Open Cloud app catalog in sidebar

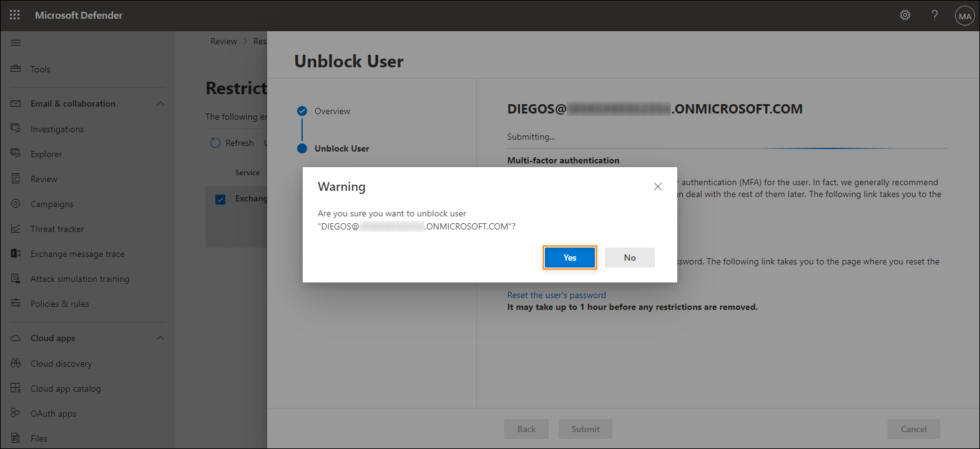66,389
